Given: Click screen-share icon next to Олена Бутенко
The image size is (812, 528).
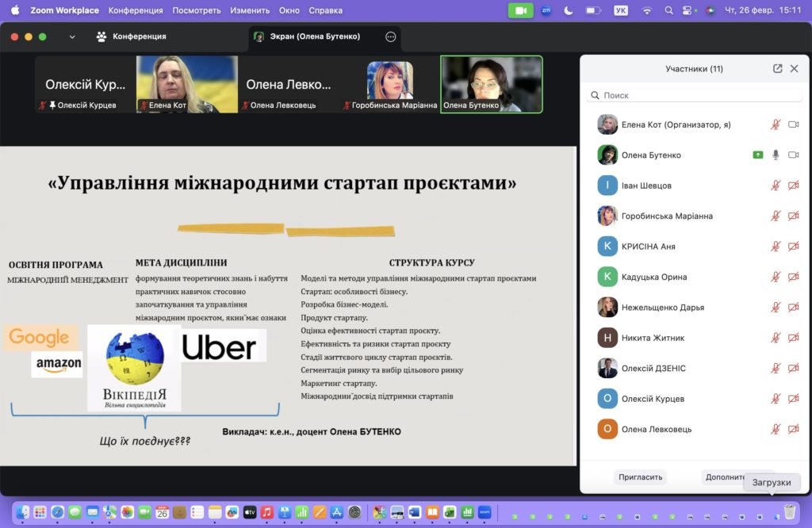Looking at the screenshot, I should (x=758, y=155).
